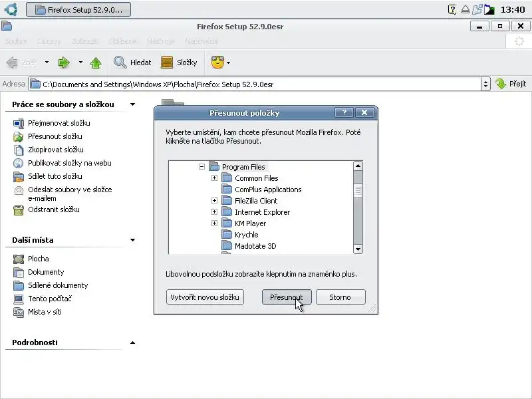Viewport: 532px width, 399px height.
Task: Click the window title bar folder icon
Action: coord(7,26)
